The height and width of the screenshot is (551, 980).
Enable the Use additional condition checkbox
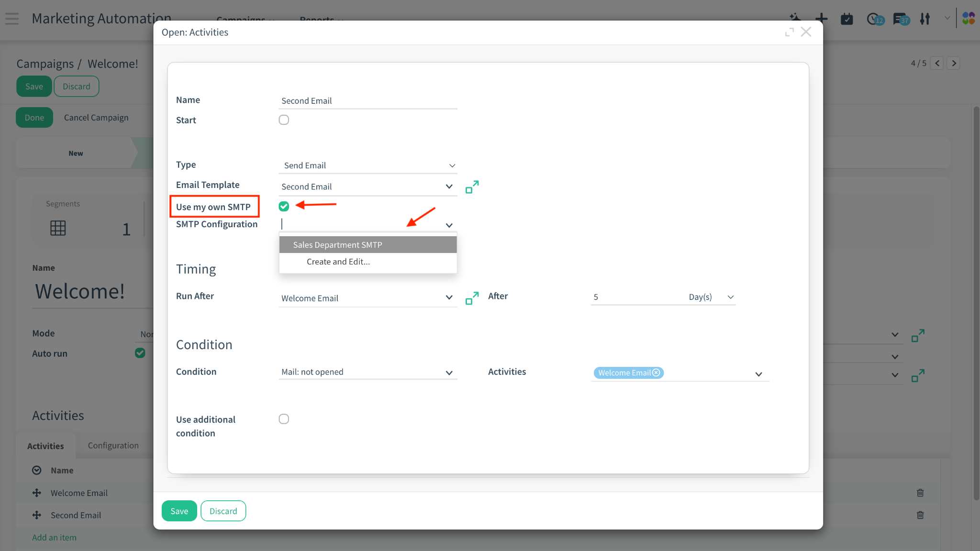pos(284,419)
